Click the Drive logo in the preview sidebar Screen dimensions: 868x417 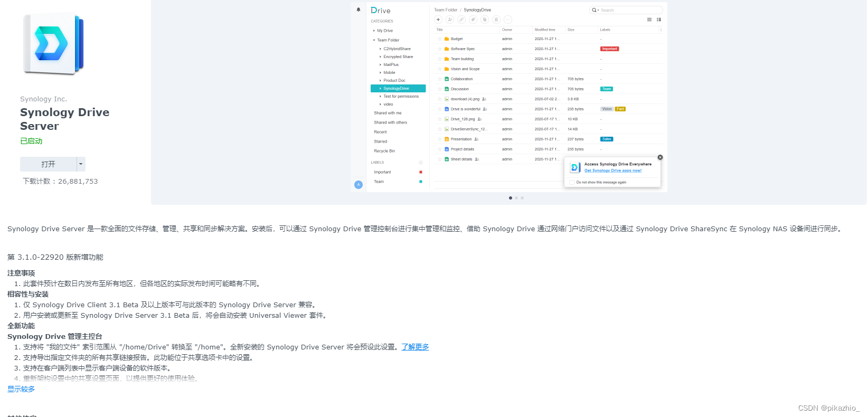click(x=381, y=11)
